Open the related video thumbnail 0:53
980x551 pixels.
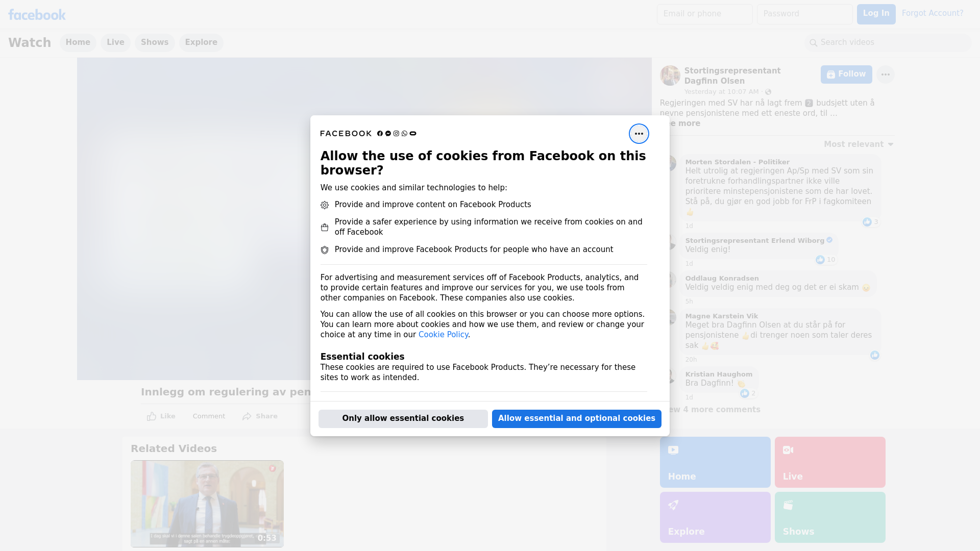(x=207, y=504)
